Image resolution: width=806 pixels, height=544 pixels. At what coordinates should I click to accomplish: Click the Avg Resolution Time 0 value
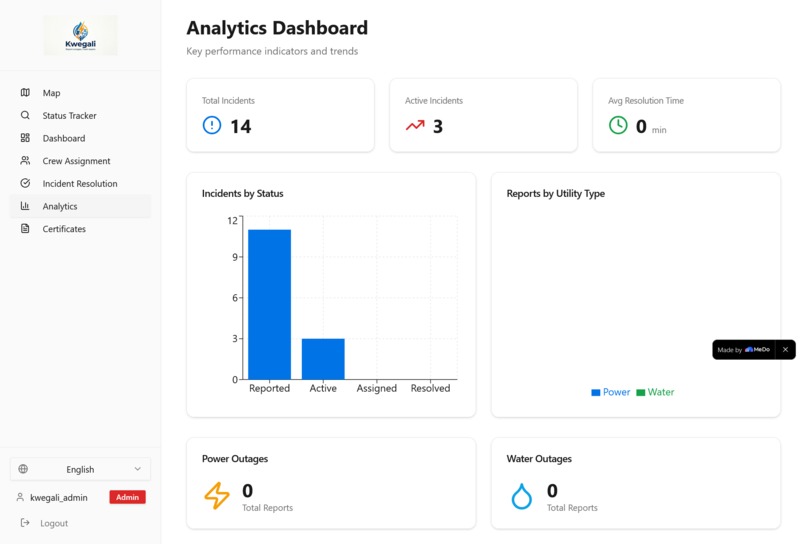641,126
